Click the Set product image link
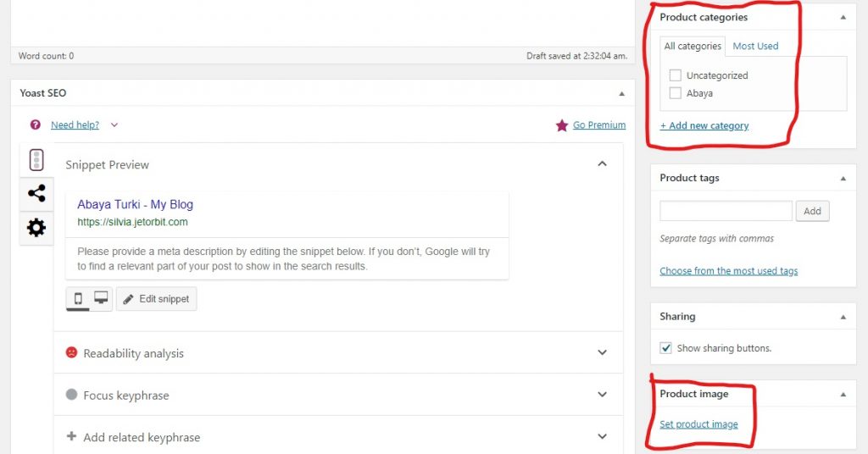This screenshot has height=454, width=868. coord(698,424)
